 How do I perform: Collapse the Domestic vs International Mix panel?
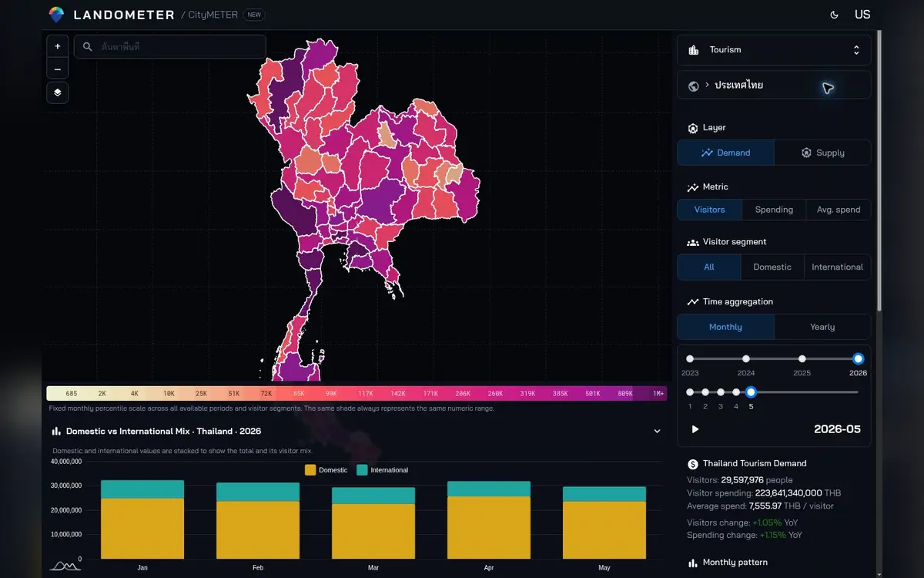pos(657,432)
